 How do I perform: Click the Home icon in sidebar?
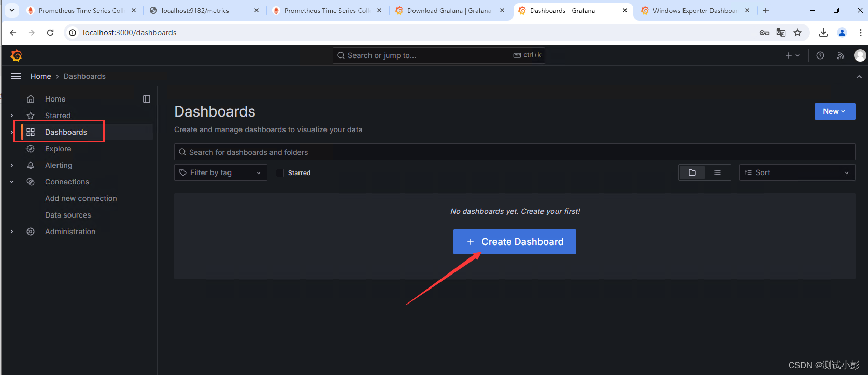31,99
